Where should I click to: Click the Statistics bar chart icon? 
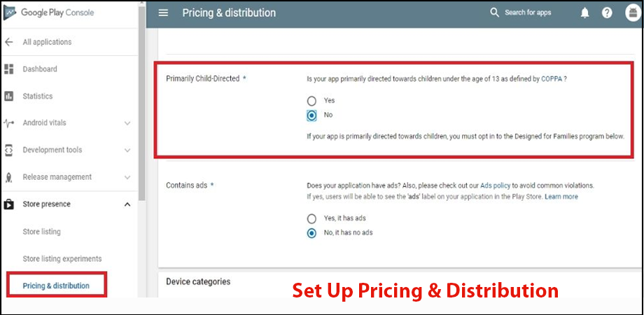(x=9, y=96)
